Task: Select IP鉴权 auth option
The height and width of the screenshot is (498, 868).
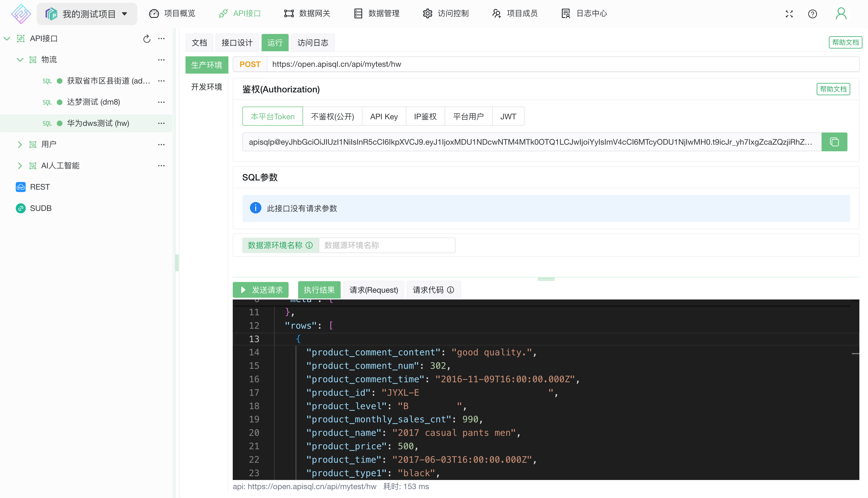Action: [x=425, y=117]
